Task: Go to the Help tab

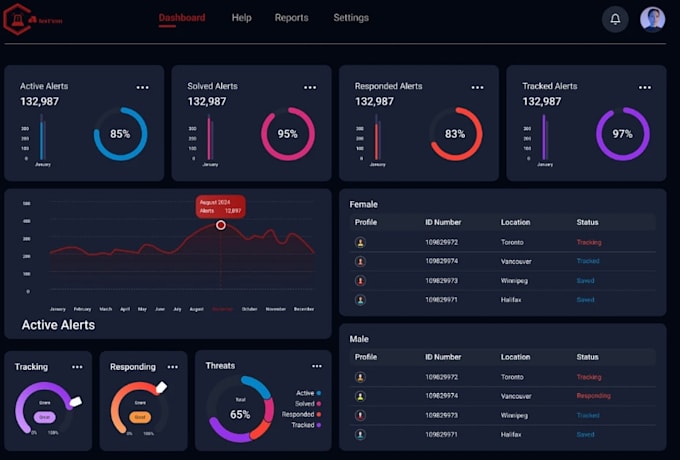Action: pos(242,18)
